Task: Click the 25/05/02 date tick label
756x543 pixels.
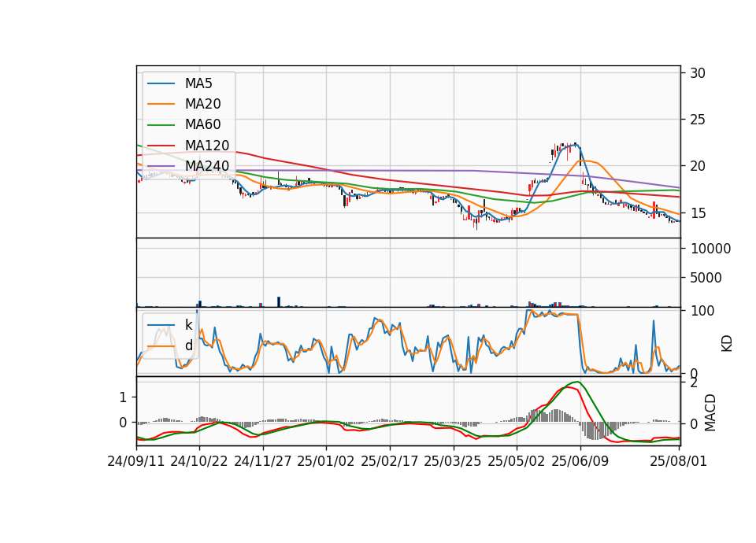Action: (x=517, y=461)
